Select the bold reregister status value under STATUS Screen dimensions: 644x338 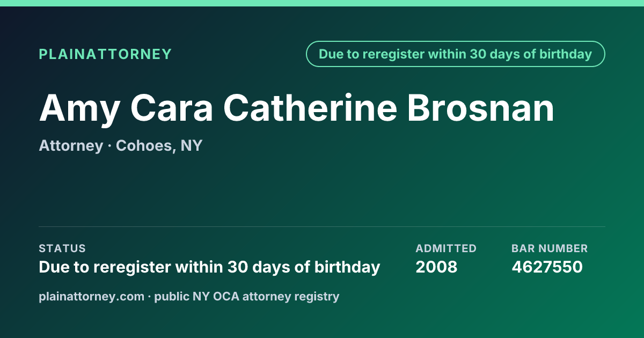(209, 267)
